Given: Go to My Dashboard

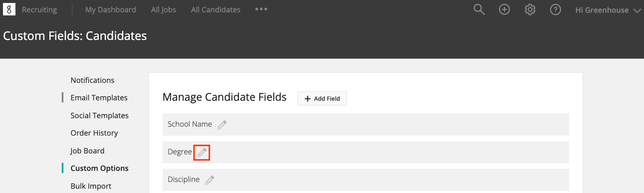Looking at the screenshot, I should pos(111,10).
